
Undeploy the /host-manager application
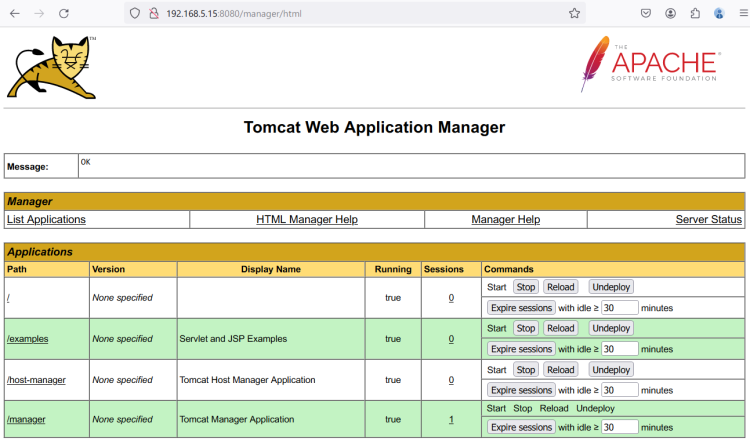point(611,370)
